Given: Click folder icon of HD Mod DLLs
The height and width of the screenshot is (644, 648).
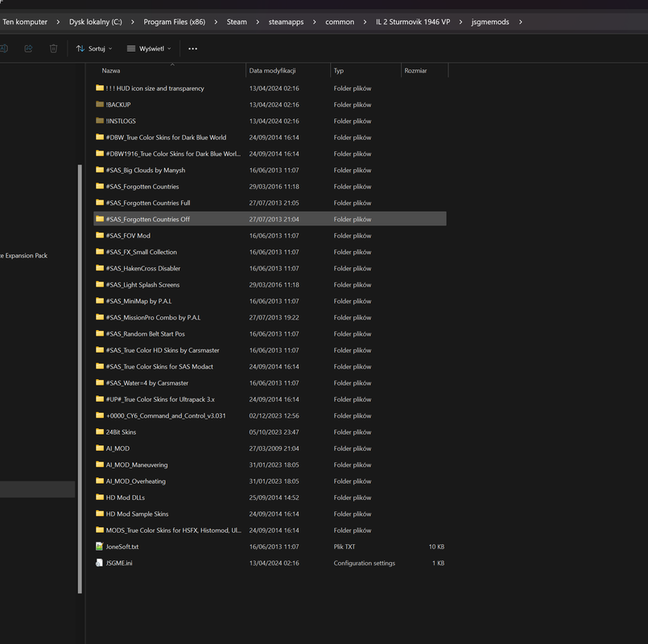Looking at the screenshot, I should (x=100, y=497).
